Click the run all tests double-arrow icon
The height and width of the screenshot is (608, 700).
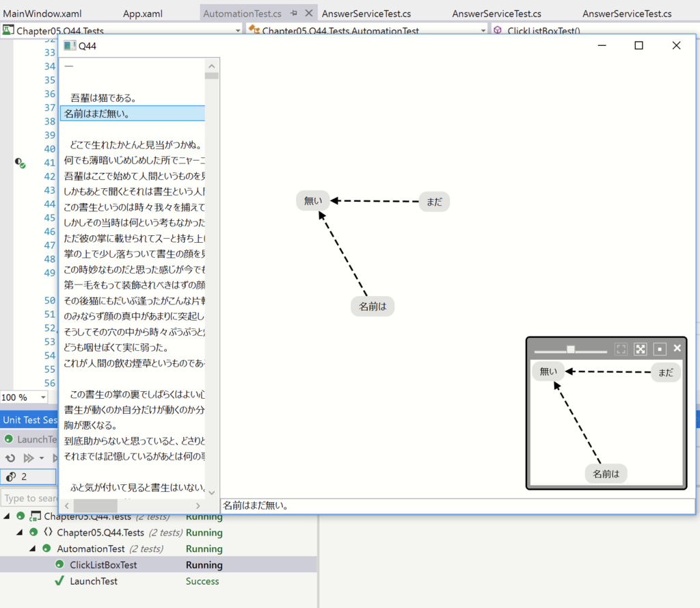[29, 458]
